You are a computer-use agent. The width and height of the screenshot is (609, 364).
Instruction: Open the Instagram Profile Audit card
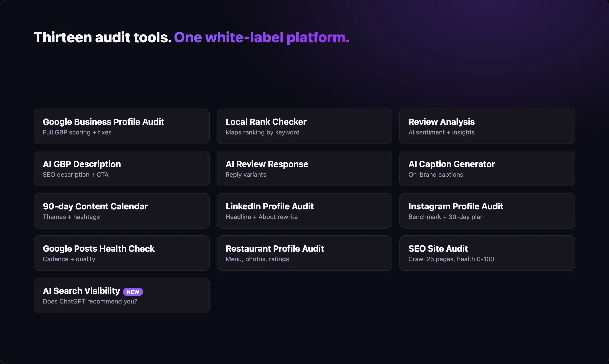(x=487, y=211)
